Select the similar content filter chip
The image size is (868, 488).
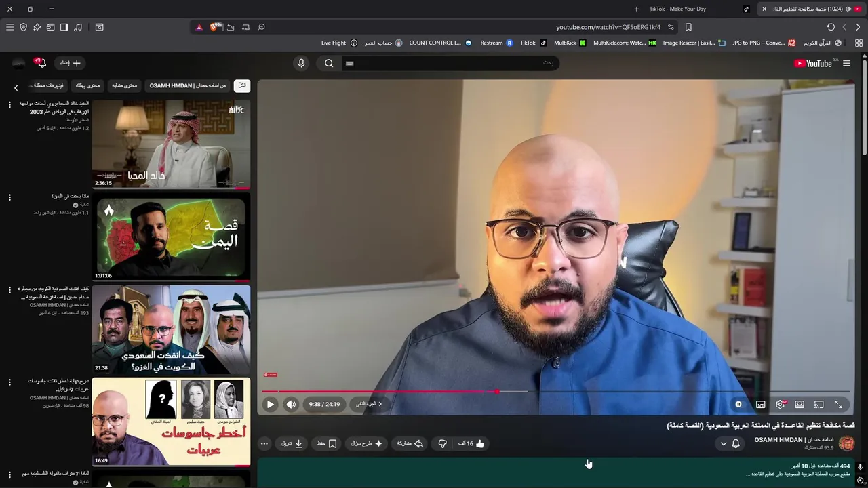pos(125,85)
